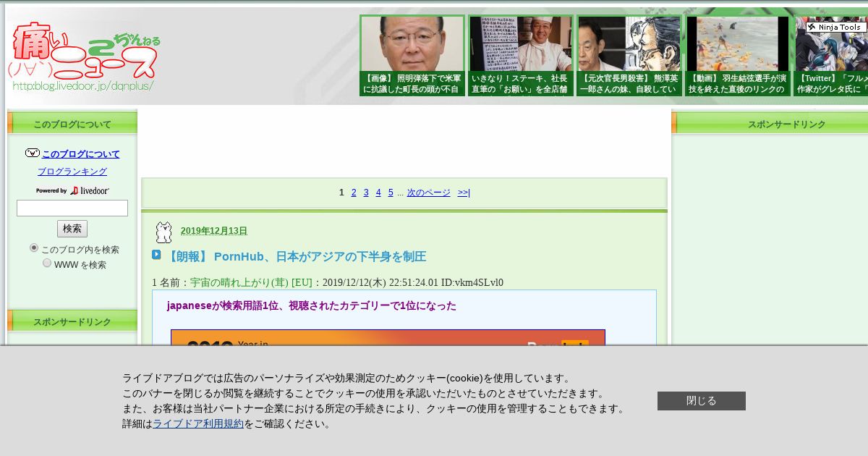Click the livedoor powered-by logo
868x456 pixels.
(x=72, y=190)
